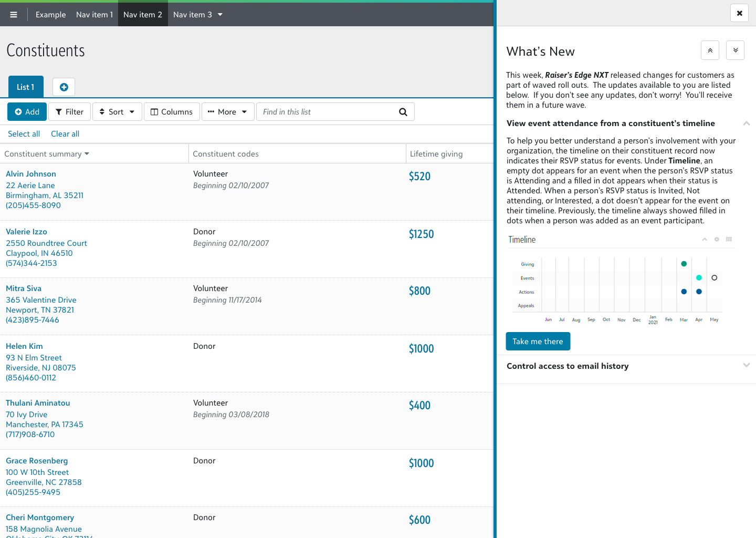Expand Control access to email history

click(x=746, y=366)
